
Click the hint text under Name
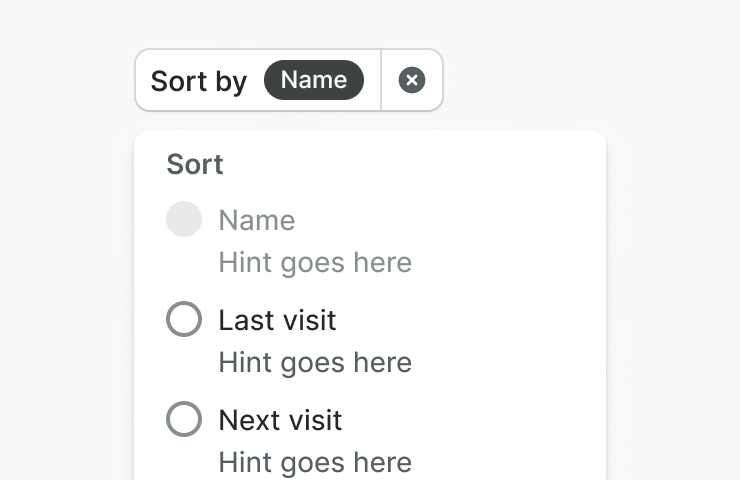[x=315, y=263]
